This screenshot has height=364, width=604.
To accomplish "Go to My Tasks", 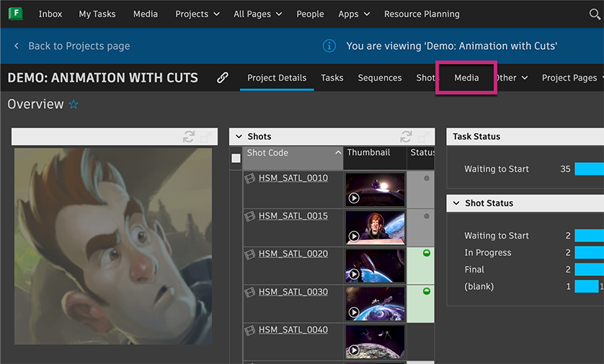I will pyautogui.click(x=97, y=14).
